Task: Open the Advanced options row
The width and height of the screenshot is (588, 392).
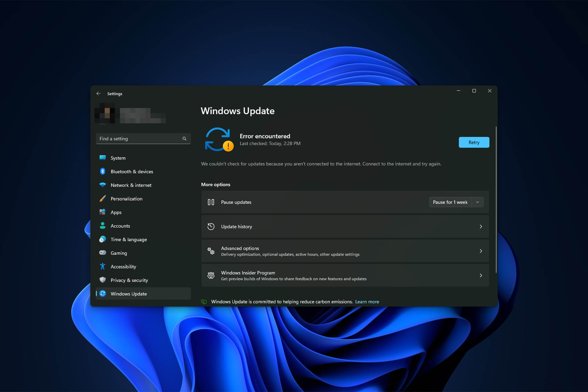Action: (345, 251)
